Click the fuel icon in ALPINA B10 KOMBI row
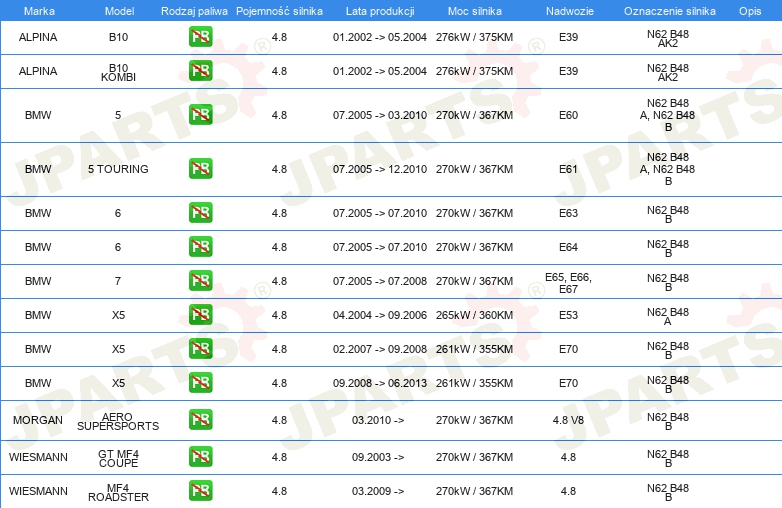Image resolution: width=782 pixels, height=508 pixels. pos(200,71)
